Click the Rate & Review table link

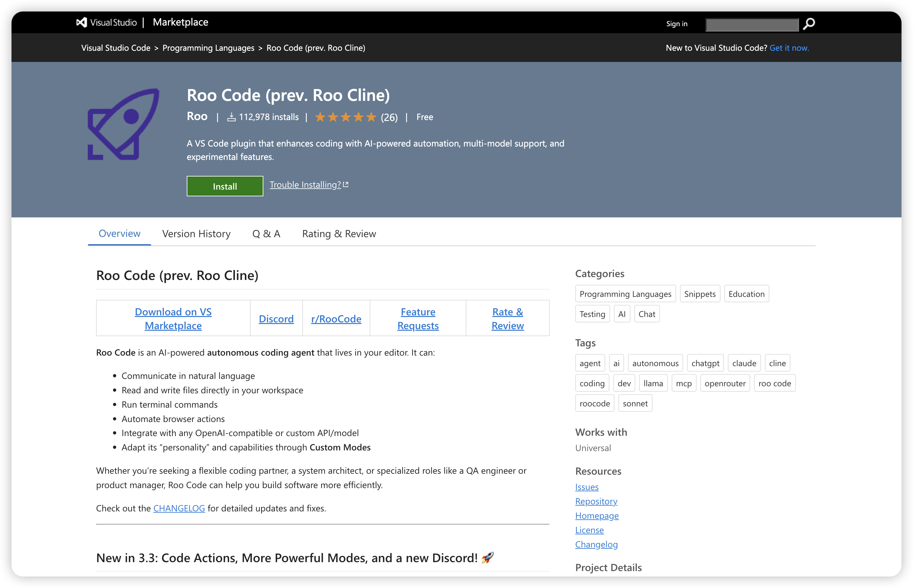pos(508,319)
